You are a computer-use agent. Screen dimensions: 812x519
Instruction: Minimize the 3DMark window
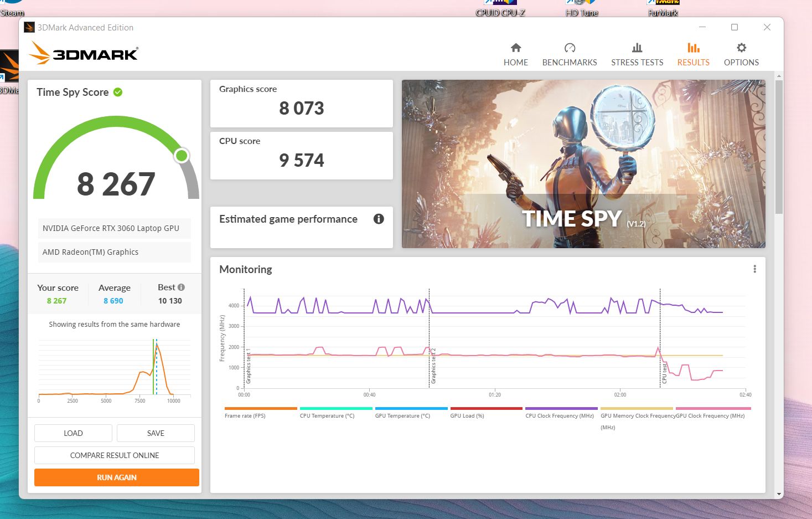coord(702,27)
